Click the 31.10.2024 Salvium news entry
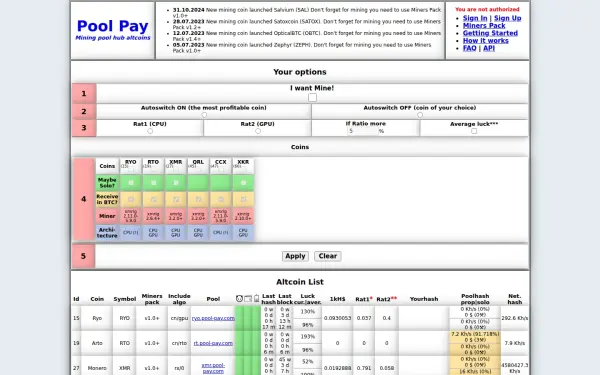 [307, 13]
